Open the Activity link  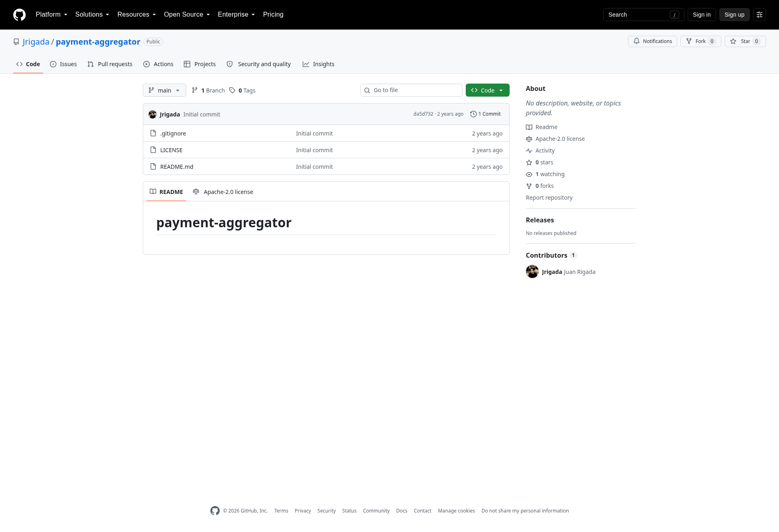point(540,151)
